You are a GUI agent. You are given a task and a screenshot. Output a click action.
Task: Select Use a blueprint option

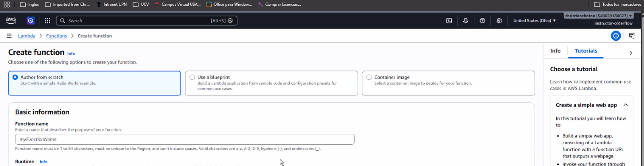pyautogui.click(x=271, y=83)
